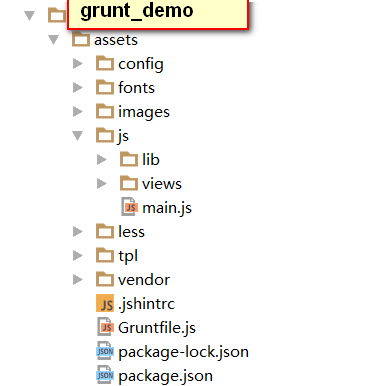
Task: Click the fonts folder icon
Action: (x=105, y=87)
